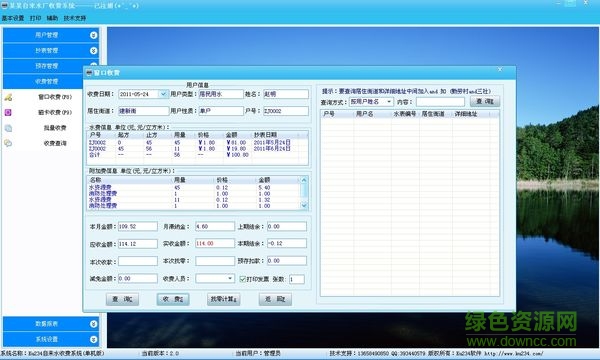600x360 pixels.
Task: Click the surcharge 名称 column header
Action: pos(129,180)
